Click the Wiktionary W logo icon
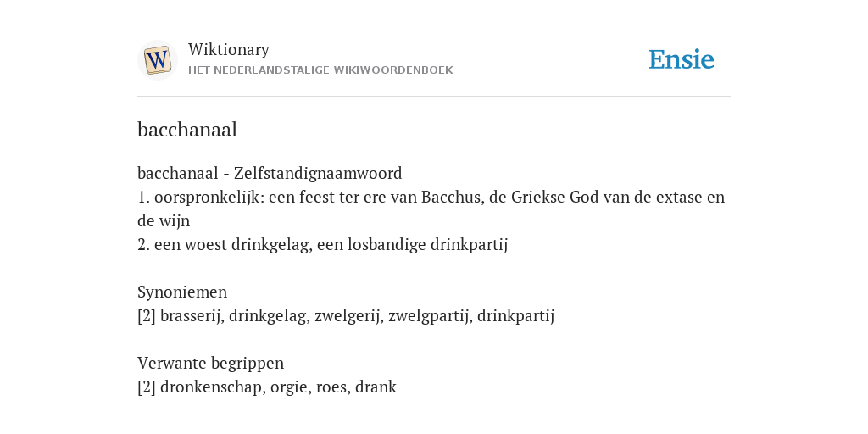The image size is (868, 434). click(157, 60)
